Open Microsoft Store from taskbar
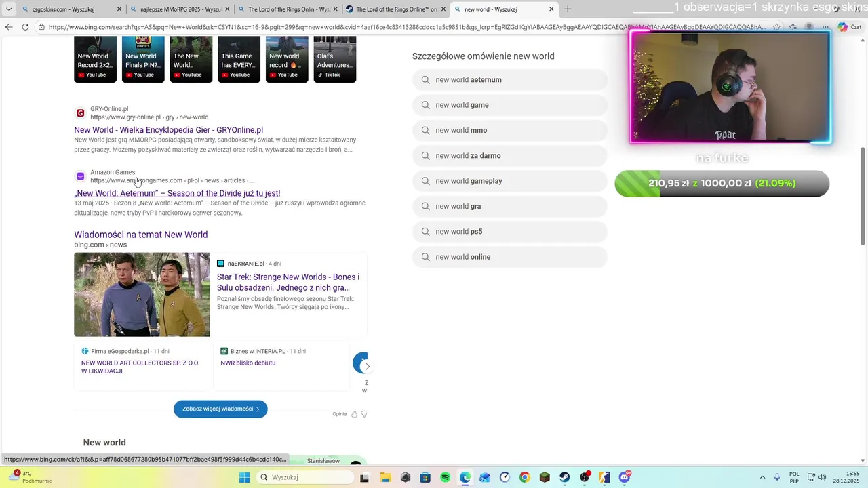This screenshot has width=868, height=488. [425, 477]
